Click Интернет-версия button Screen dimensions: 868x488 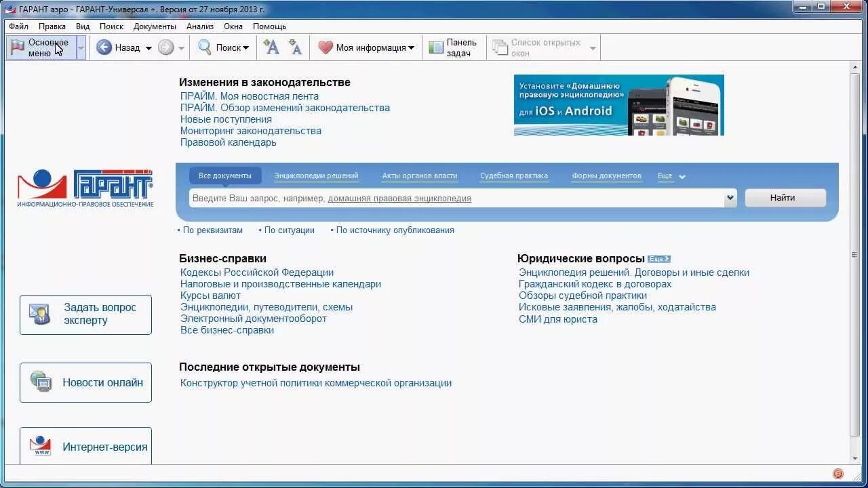(85, 446)
